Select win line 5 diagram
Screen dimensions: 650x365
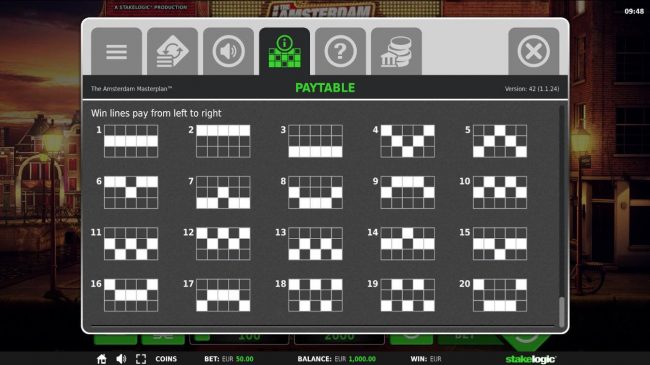(500, 141)
